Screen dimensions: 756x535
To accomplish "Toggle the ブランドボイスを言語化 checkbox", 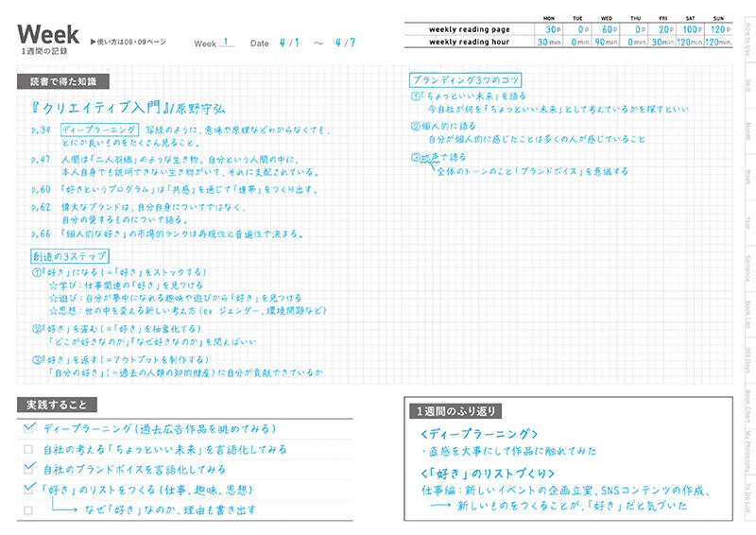I will (28, 469).
